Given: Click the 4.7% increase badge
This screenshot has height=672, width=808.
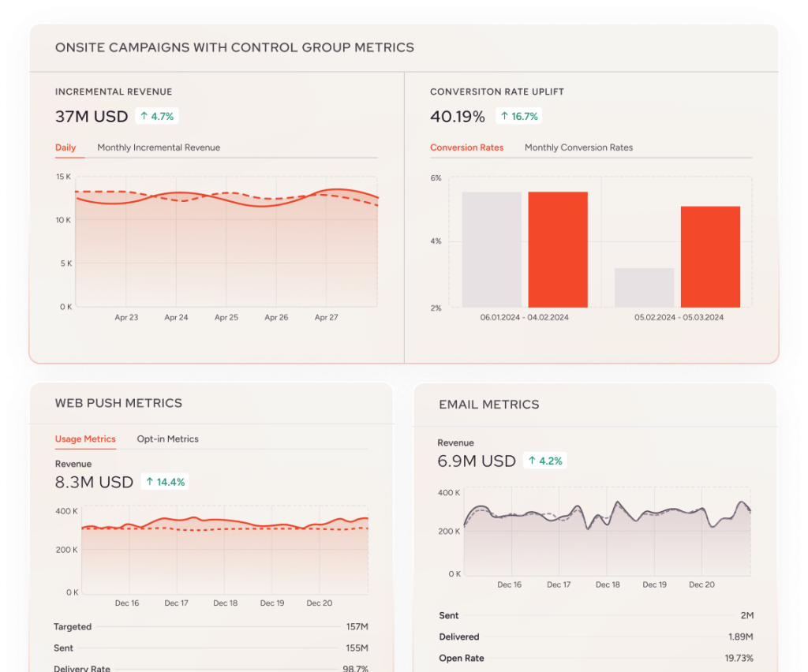Looking at the screenshot, I should click(x=157, y=117).
